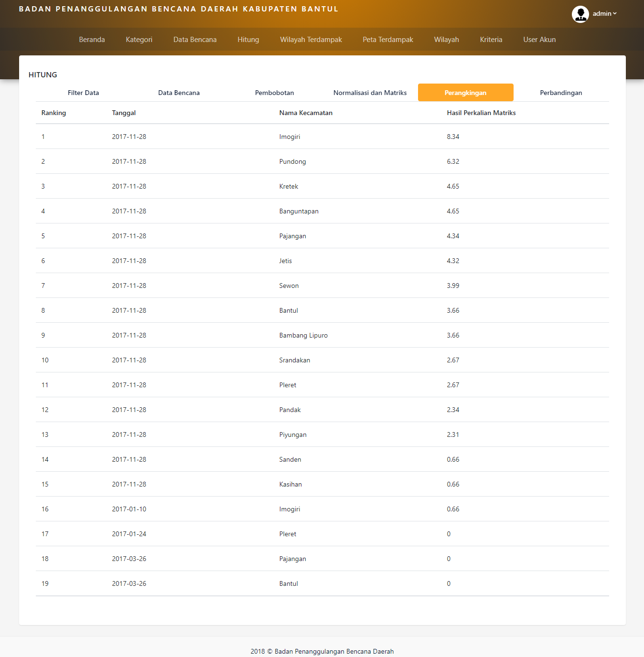Viewport: 644px width, 657px height.
Task: Click the active Perangkingan tab
Action: (x=466, y=93)
